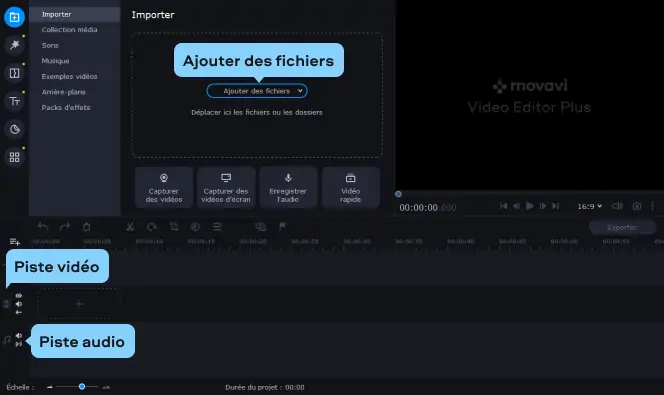Viewport: 664px width, 395px height.
Task: Select Musique in the sidebar list
Action: (x=55, y=61)
